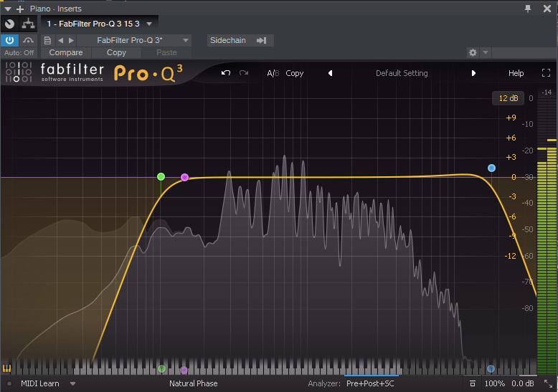Open the FabFilter Pro-Q 3 preset dropdown
This screenshot has width=558, height=392.
[186, 40]
